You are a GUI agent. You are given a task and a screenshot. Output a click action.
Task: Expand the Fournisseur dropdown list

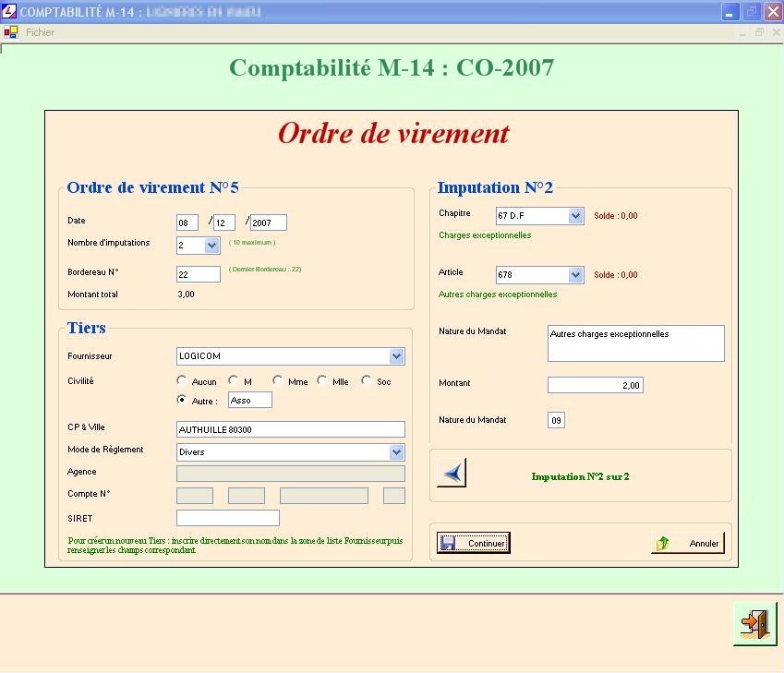(x=396, y=356)
